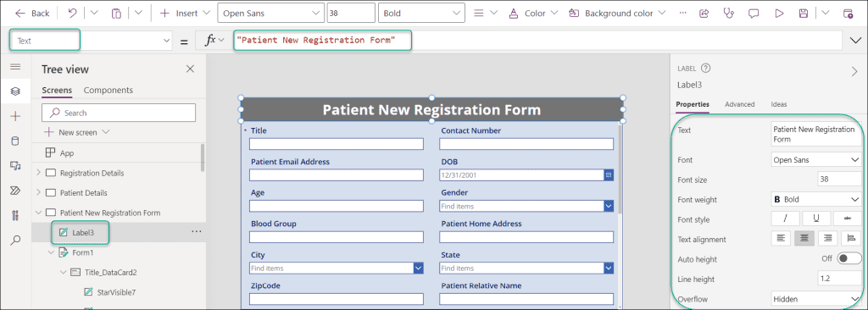
Task: Open the Power Automate icon in left rail
Action: point(15,191)
